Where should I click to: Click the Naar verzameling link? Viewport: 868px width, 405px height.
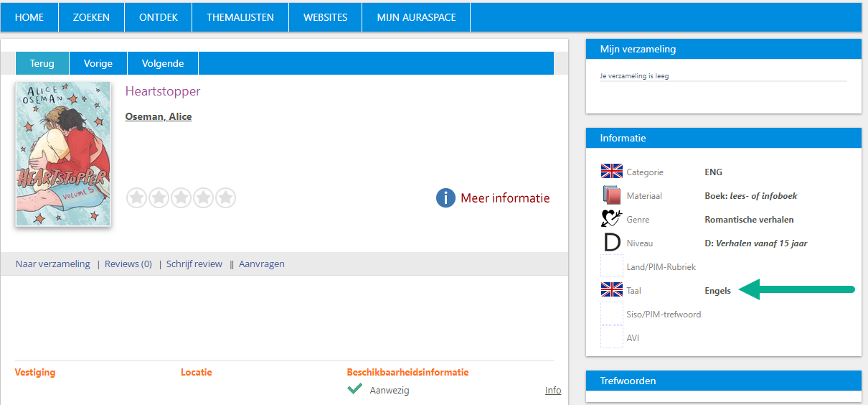click(53, 264)
